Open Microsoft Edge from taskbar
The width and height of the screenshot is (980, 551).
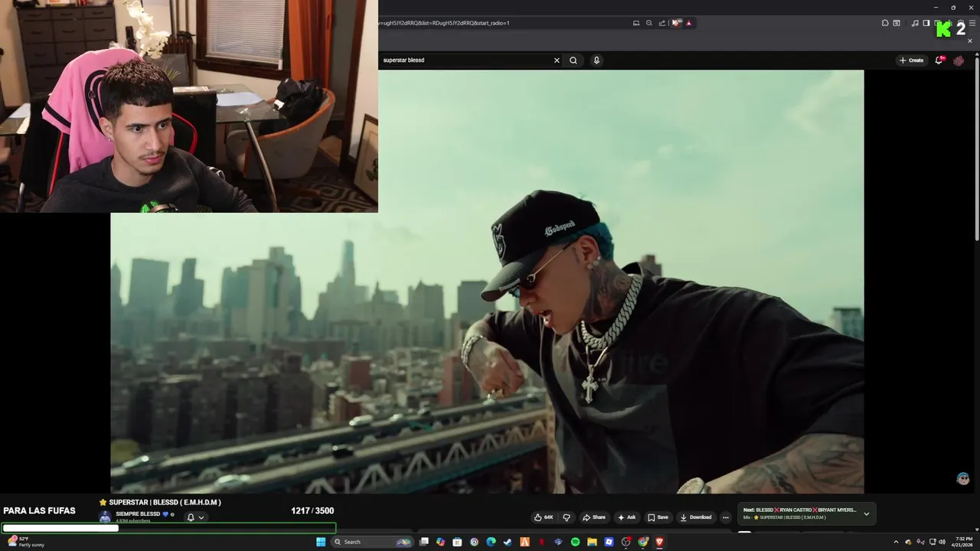tap(491, 542)
